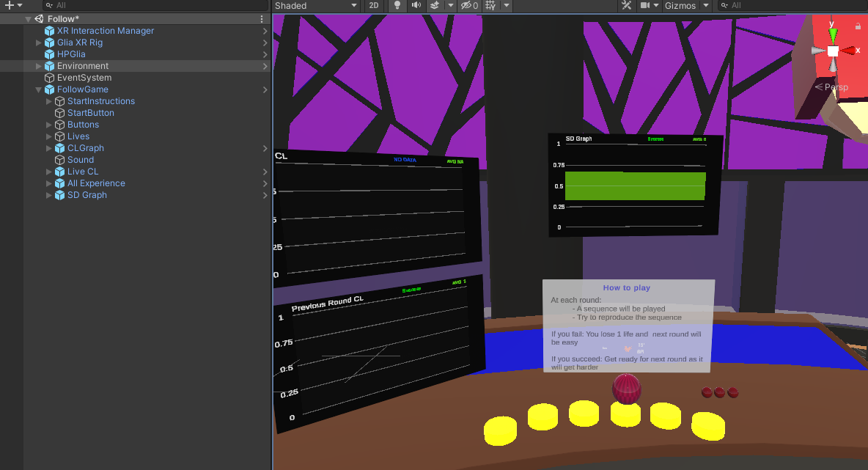
Task: Toggle 2D scene view mode
Action: [374, 6]
